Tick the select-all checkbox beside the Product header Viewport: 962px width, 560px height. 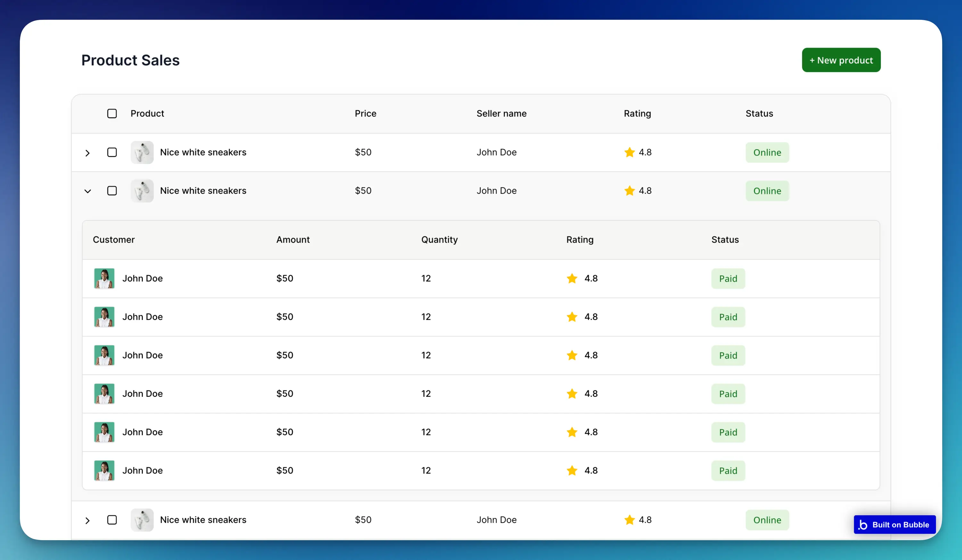(112, 113)
